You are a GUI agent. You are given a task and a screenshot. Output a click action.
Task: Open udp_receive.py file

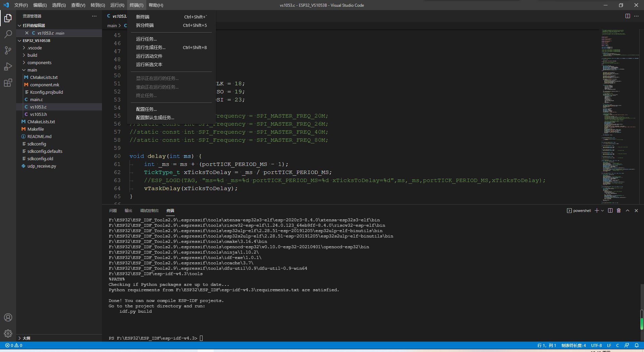[59, 166]
